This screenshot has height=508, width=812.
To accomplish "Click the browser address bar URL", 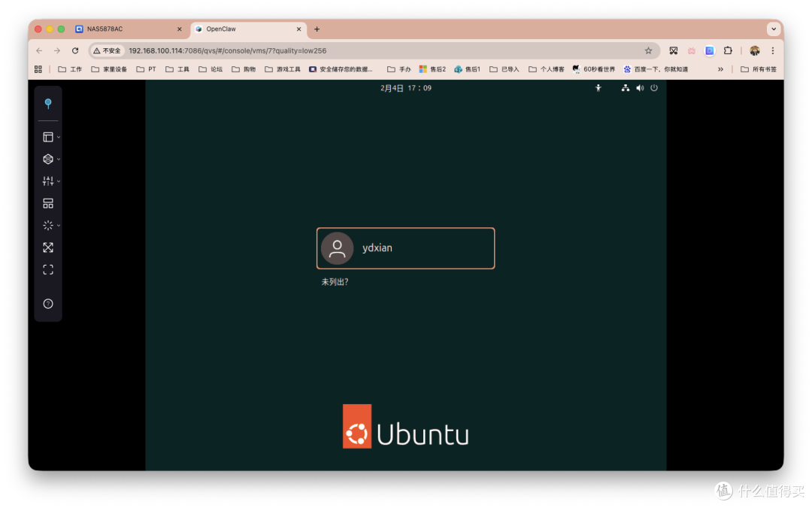I will [227, 51].
